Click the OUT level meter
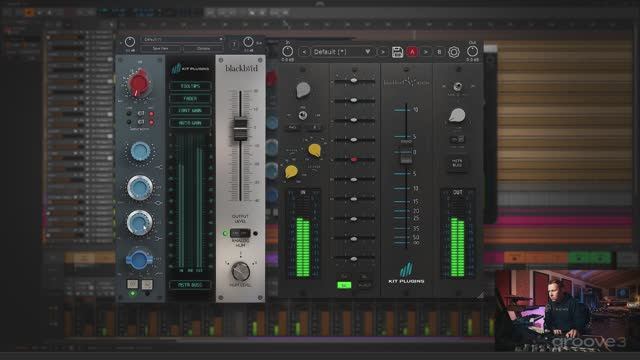Screen dimensions: 640x360 tap(458, 234)
